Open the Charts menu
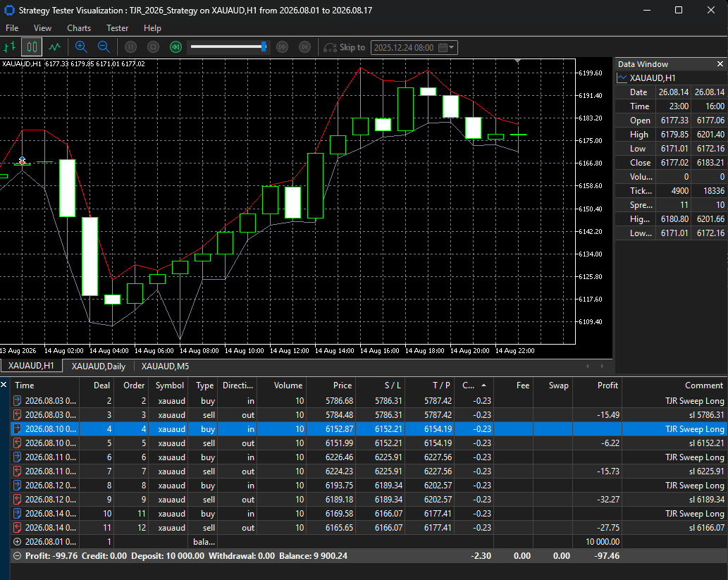 tap(79, 28)
